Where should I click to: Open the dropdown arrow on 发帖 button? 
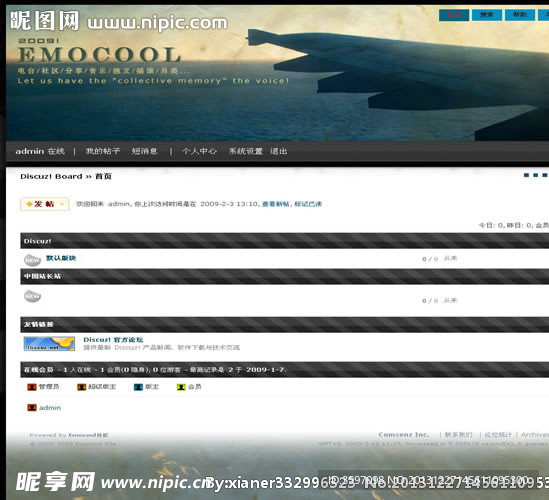(62, 204)
